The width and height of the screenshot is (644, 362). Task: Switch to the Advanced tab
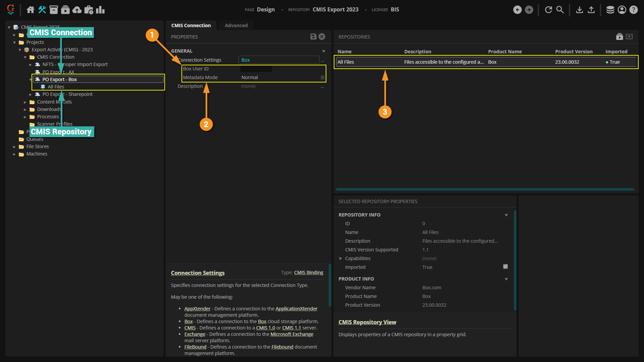click(236, 25)
